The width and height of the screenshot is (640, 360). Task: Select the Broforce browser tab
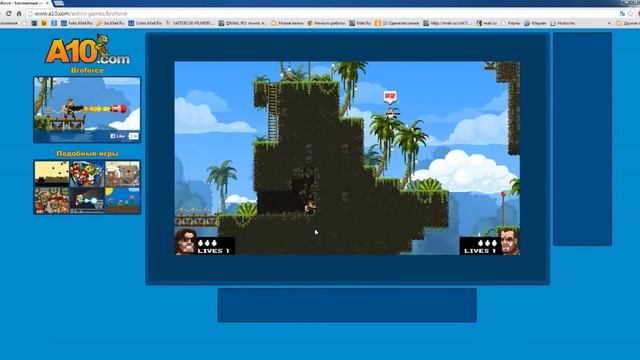(x=24, y=3)
